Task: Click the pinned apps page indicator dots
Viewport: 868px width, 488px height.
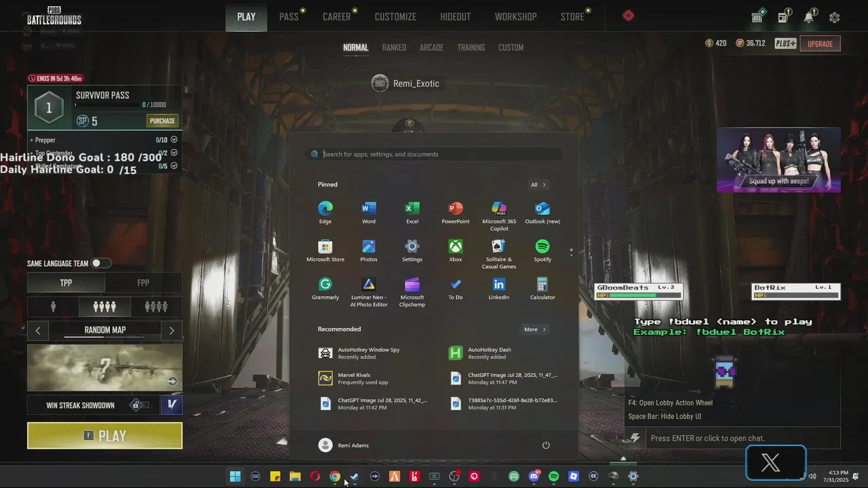Action: pos(571,252)
